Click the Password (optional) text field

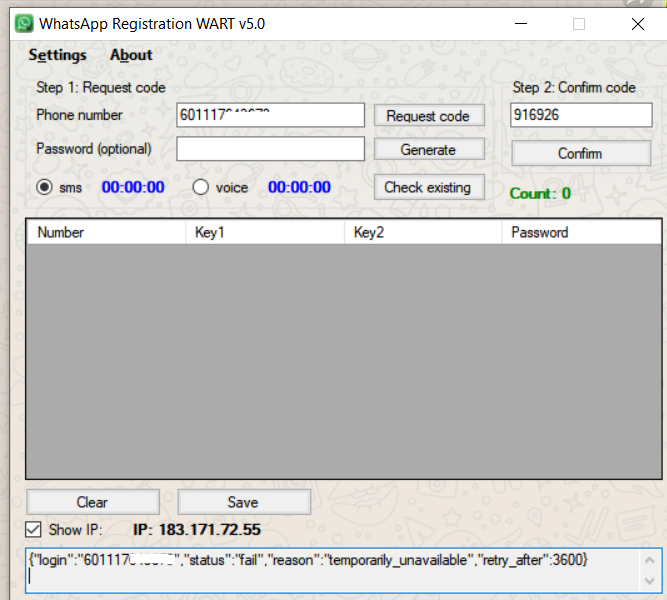tap(271, 149)
